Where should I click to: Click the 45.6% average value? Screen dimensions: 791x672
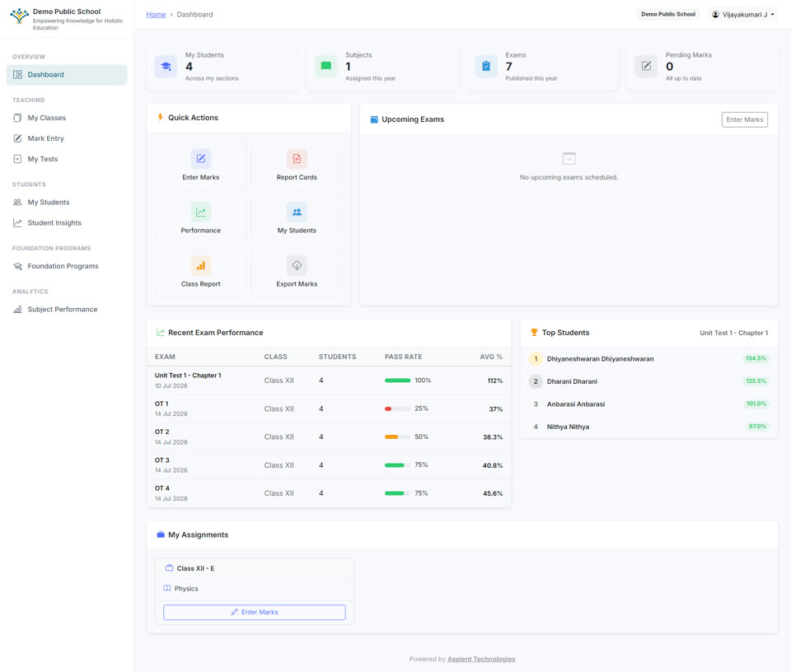[x=493, y=493]
